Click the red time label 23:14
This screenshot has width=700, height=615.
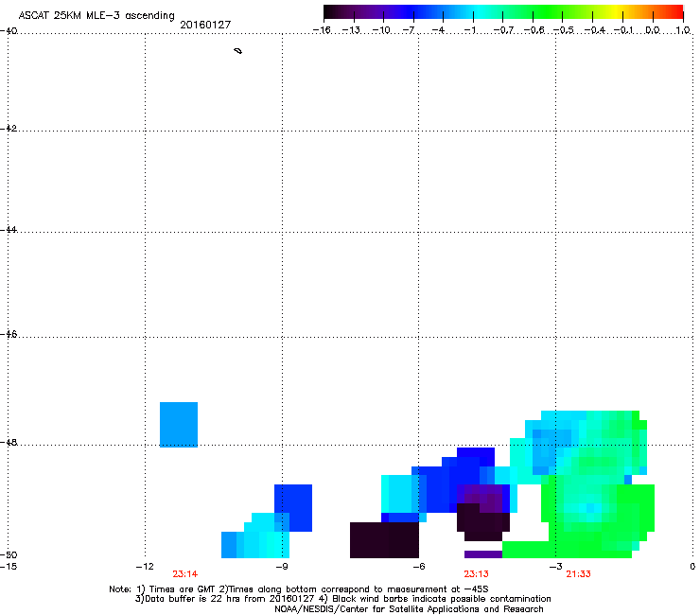click(x=185, y=574)
